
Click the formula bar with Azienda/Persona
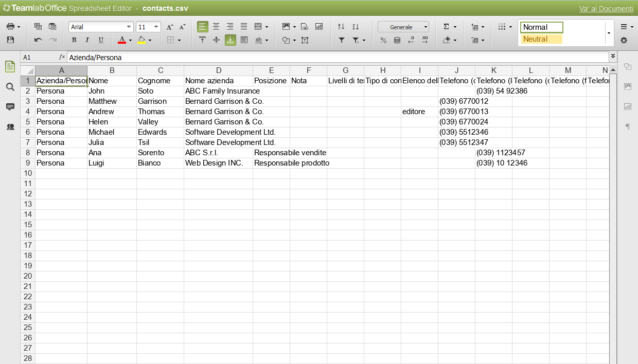(338, 57)
